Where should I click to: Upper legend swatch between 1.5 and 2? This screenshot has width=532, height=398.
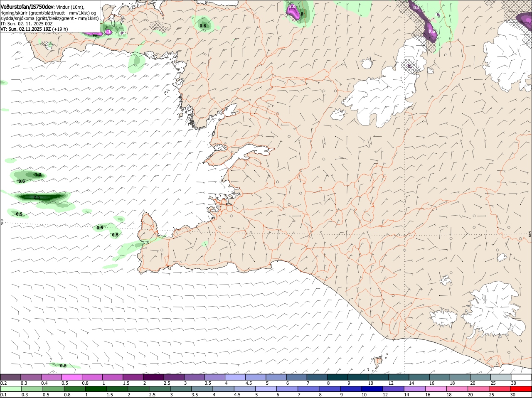133,377
